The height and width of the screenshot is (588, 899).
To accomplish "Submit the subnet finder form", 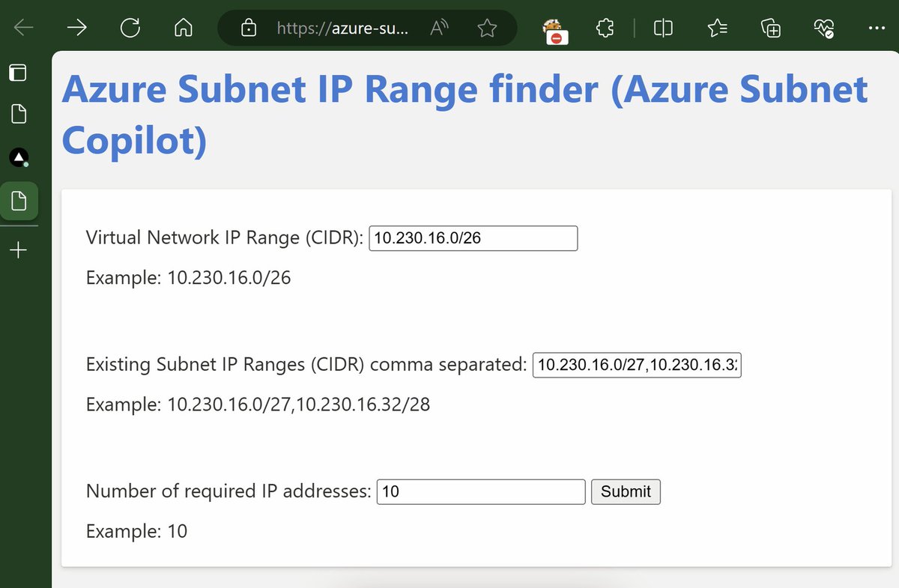I will point(626,491).
